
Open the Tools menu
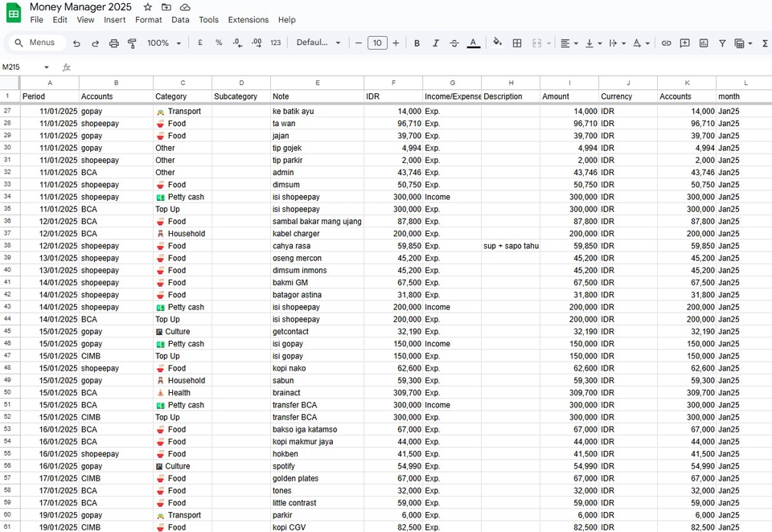point(209,19)
